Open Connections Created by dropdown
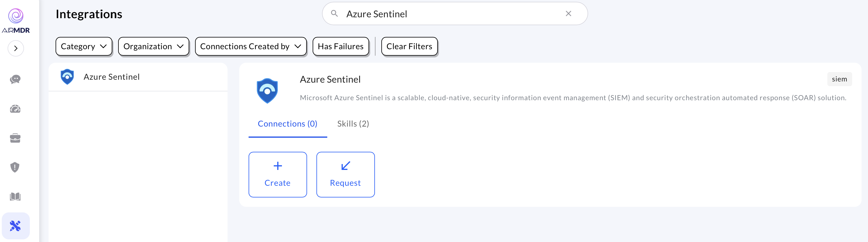The height and width of the screenshot is (242, 868). click(250, 46)
